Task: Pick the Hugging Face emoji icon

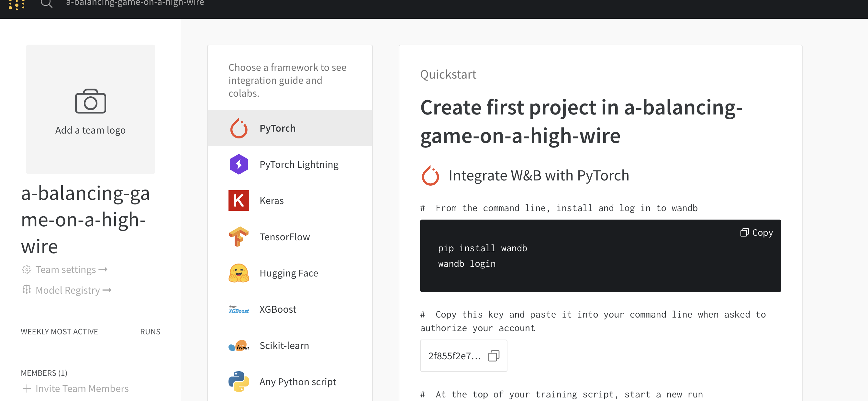Action: coord(239,273)
